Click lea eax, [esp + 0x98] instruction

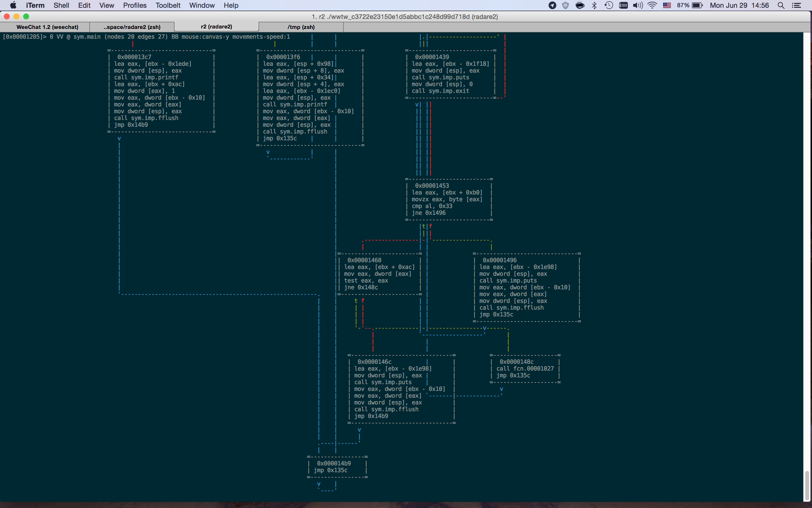click(298, 64)
